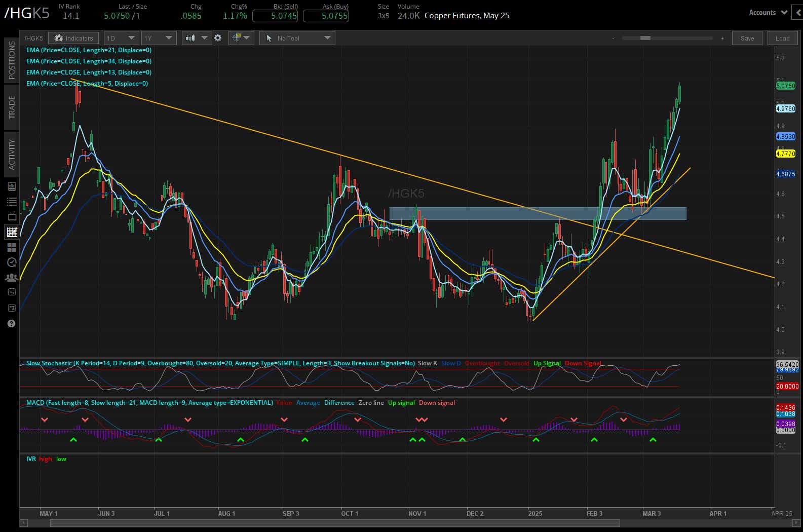Click the blue support zone rectangle on chart
This screenshot has height=532, width=803.
coord(538,213)
